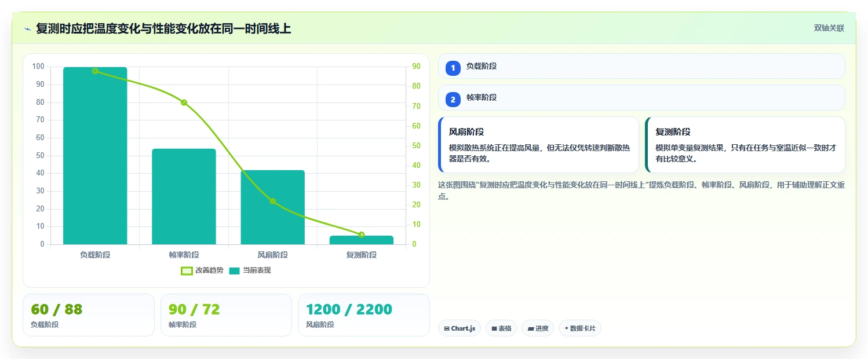Image resolution: width=868 pixels, height=359 pixels.
Task: Click the 1200 / 2200 data card
Action: pyautogui.click(x=364, y=315)
